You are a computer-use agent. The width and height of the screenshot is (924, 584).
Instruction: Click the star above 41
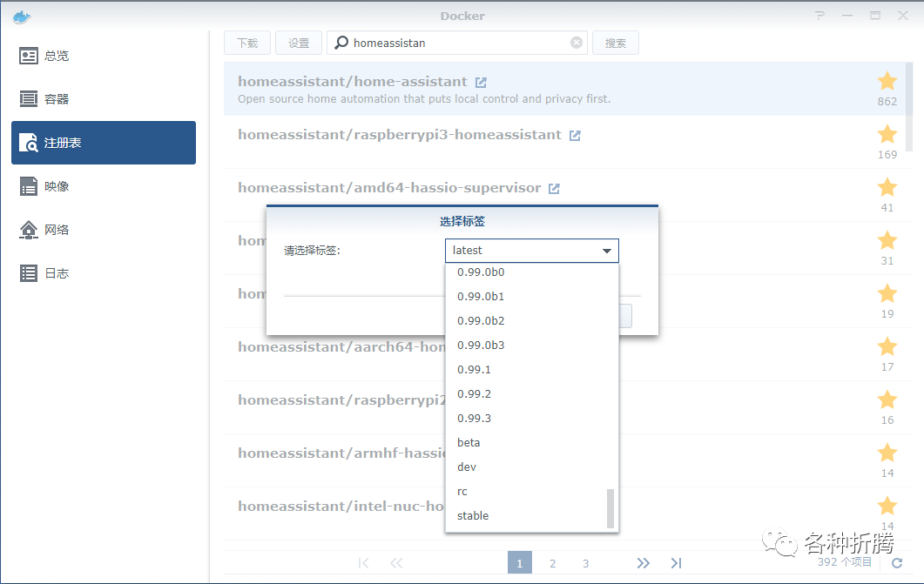tap(887, 187)
